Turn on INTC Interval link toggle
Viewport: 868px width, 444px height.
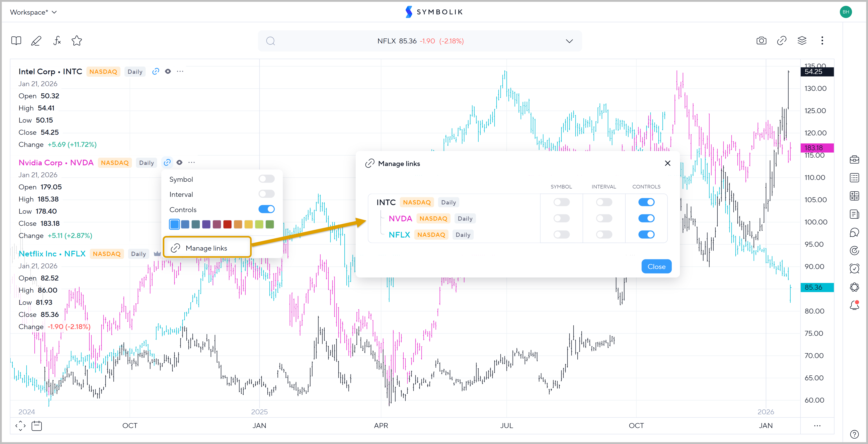604,202
